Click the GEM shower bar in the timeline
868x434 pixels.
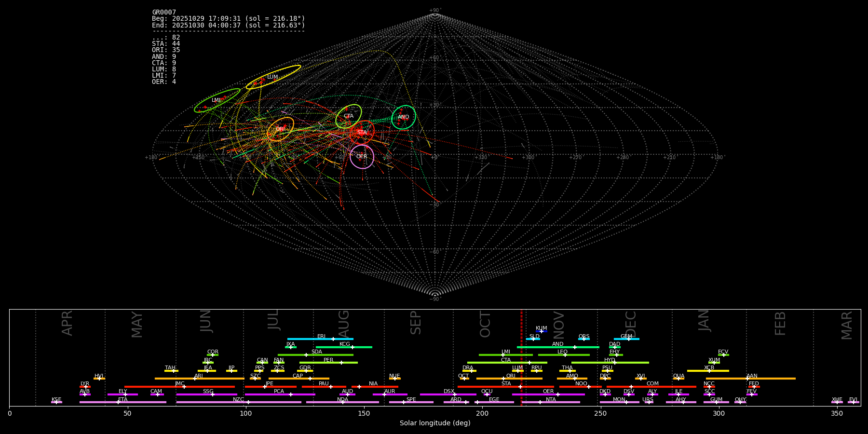click(x=626, y=339)
